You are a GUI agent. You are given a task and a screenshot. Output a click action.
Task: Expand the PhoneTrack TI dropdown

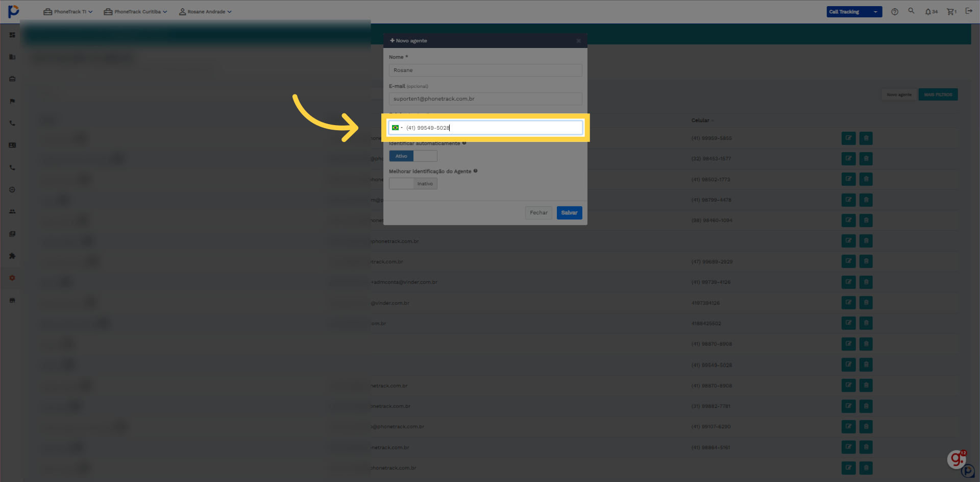tap(68, 12)
